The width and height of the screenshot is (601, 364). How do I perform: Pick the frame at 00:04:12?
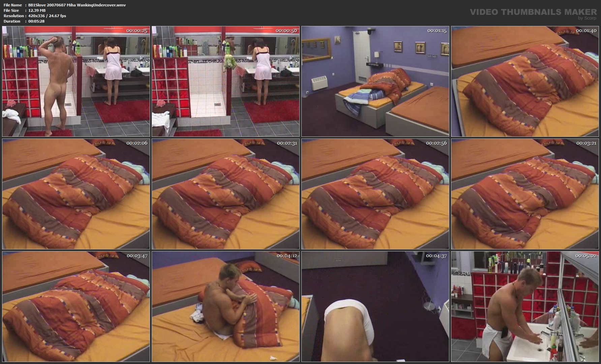click(x=226, y=306)
